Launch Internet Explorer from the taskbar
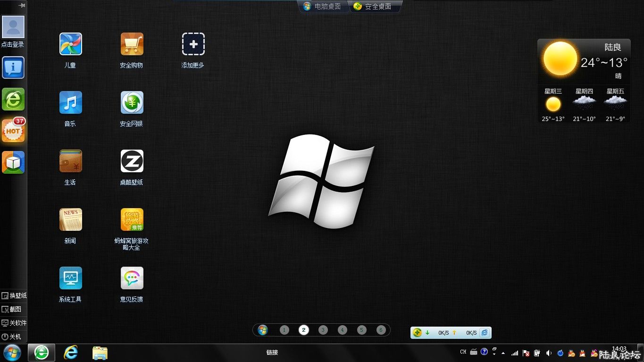Viewport: 644px width, 362px height. pyautogui.click(x=71, y=353)
